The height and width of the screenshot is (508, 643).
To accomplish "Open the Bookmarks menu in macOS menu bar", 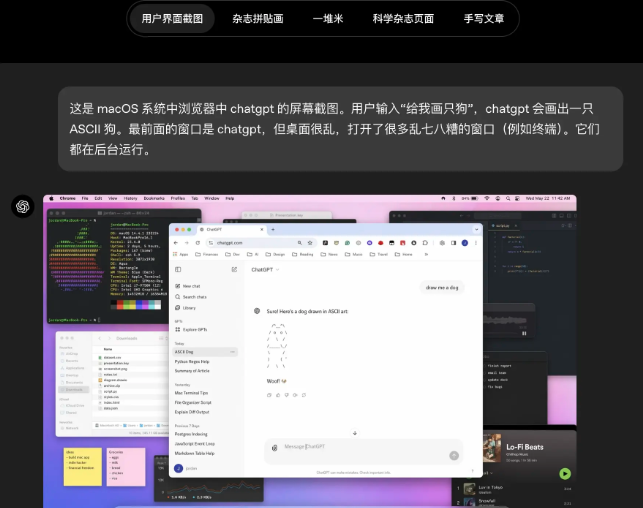I will click(151, 199).
